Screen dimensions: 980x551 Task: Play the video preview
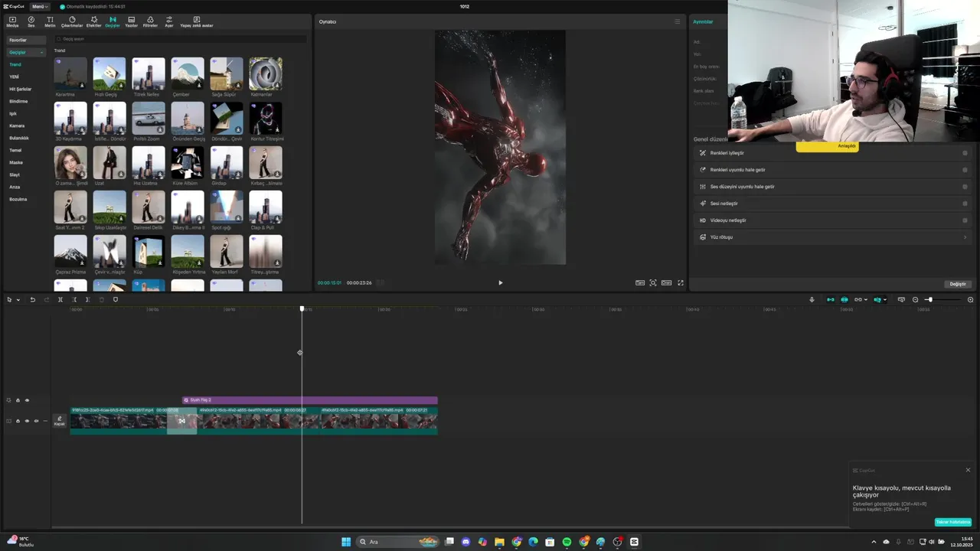pos(501,282)
